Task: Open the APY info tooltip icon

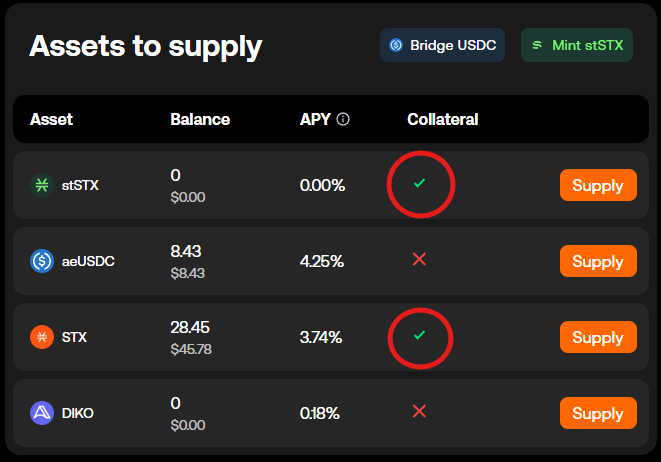Action: pos(343,119)
